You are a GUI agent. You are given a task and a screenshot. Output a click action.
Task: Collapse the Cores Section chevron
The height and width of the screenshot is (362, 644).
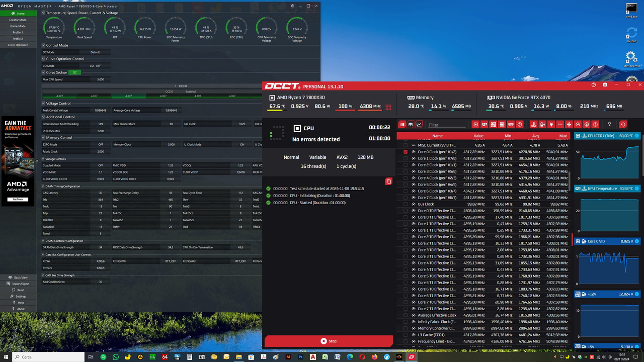pos(43,72)
